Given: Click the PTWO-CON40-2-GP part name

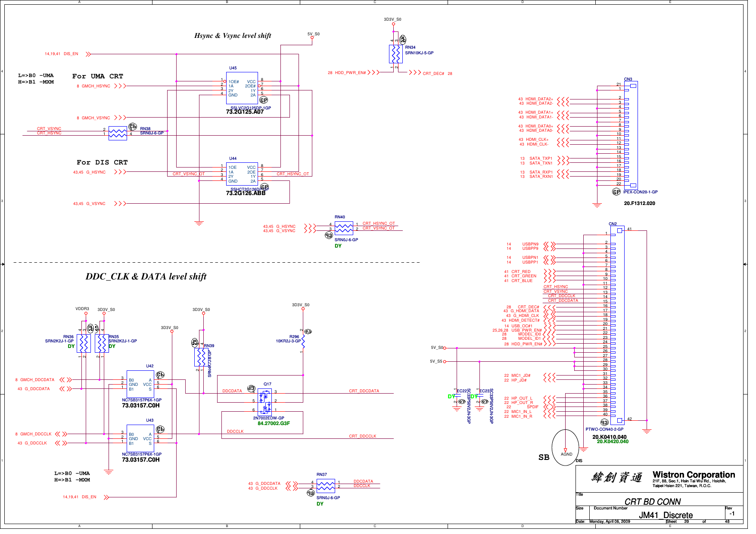Looking at the screenshot, I should tap(604, 429).
